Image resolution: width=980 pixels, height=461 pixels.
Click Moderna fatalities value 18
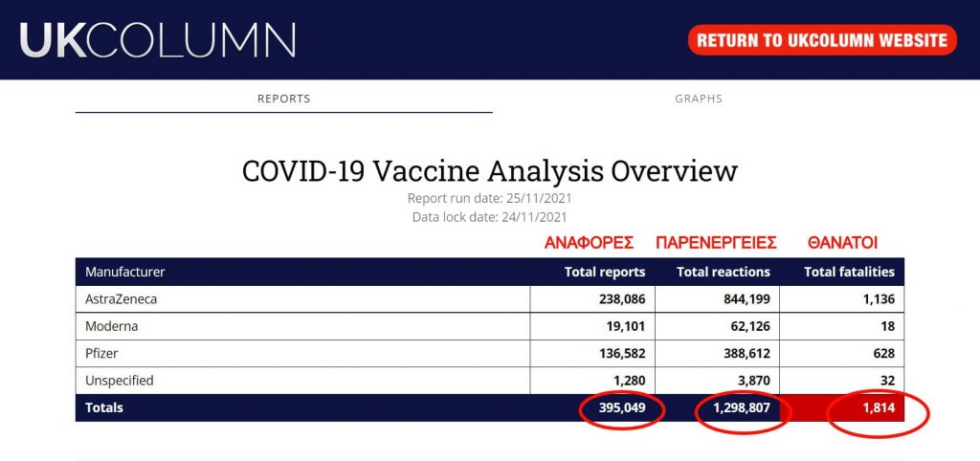(x=888, y=326)
